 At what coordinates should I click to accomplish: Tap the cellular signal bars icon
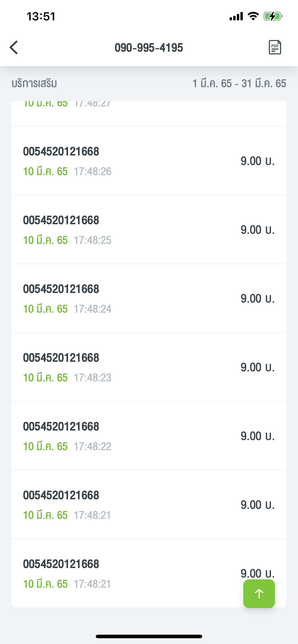pyautogui.click(x=236, y=17)
